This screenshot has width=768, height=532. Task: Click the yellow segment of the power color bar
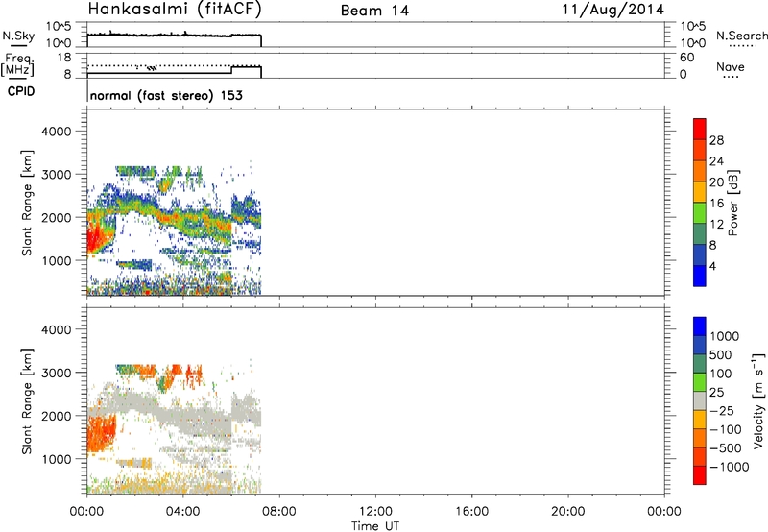pyautogui.click(x=700, y=192)
